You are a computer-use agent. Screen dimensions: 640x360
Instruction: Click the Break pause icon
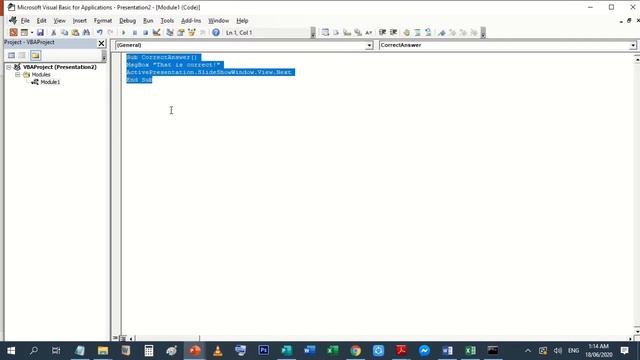pyautogui.click(x=134, y=32)
